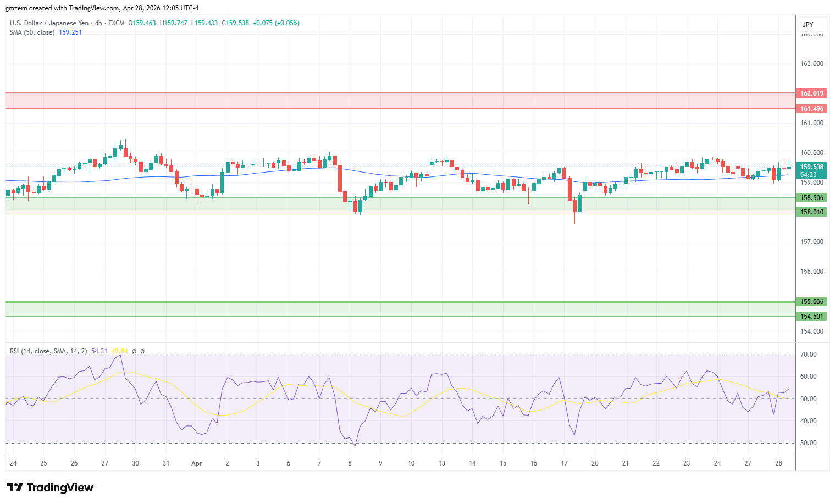Image resolution: width=835 pixels, height=504 pixels.
Task: Select the SMA (50, close) indicator legend
Action: tap(32, 32)
